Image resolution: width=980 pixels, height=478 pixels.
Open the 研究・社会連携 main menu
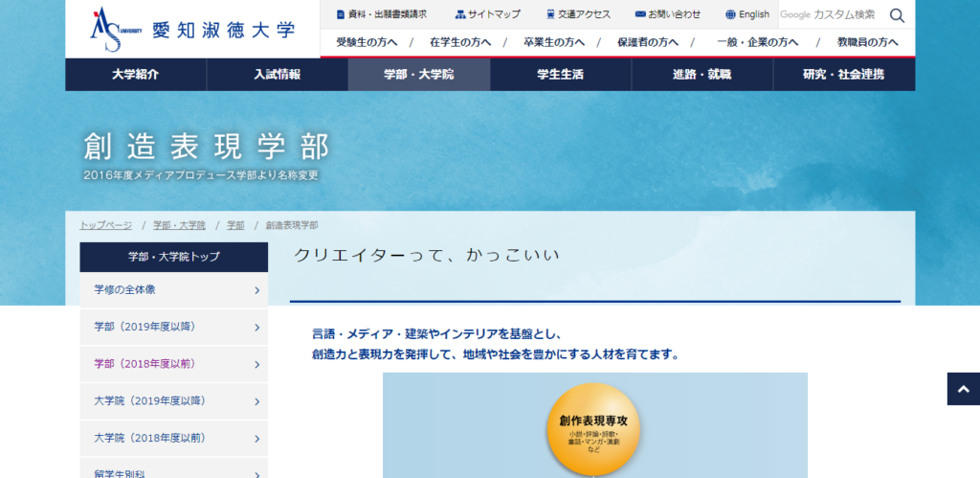tap(844, 75)
